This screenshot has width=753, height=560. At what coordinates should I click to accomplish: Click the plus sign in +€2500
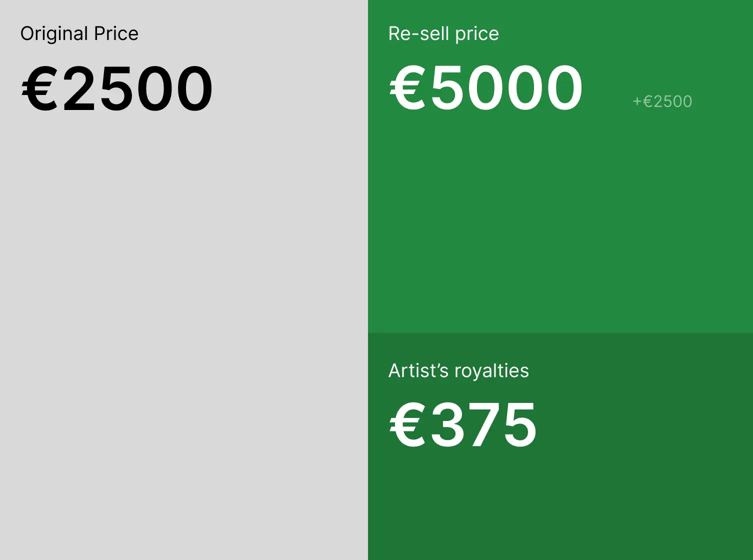(x=637, y=102)
